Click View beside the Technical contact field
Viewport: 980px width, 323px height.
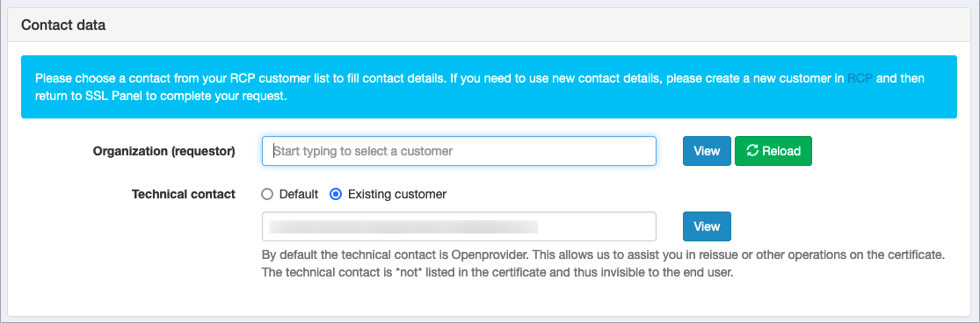[x=707, y=226]
